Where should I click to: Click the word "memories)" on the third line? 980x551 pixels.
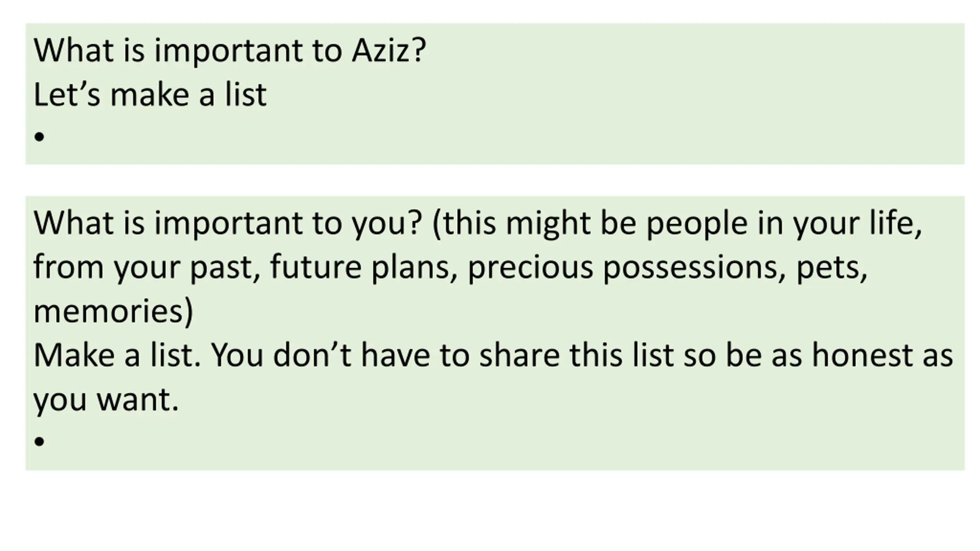pos(113,311)
